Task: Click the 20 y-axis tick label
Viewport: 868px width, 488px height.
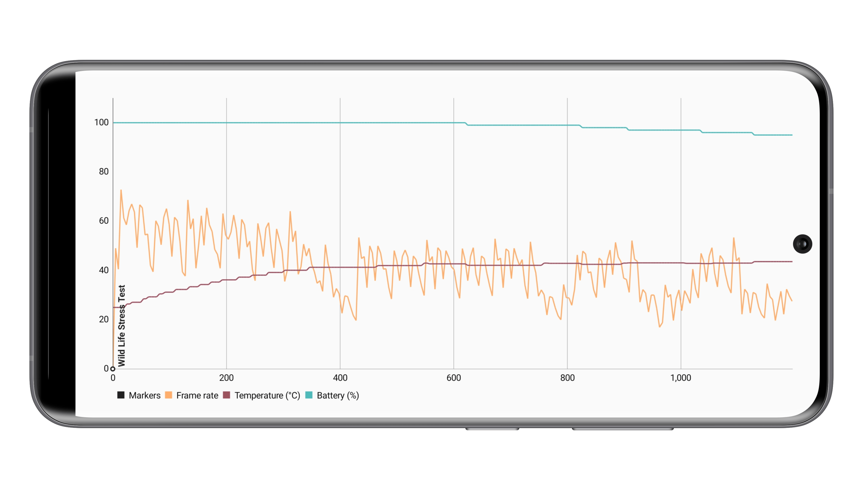Action: point(104,319)
